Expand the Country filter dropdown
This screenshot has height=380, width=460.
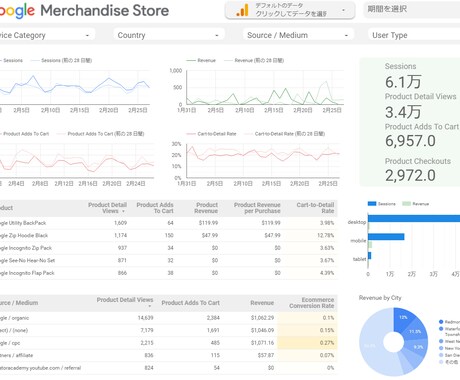pos(168,35)
